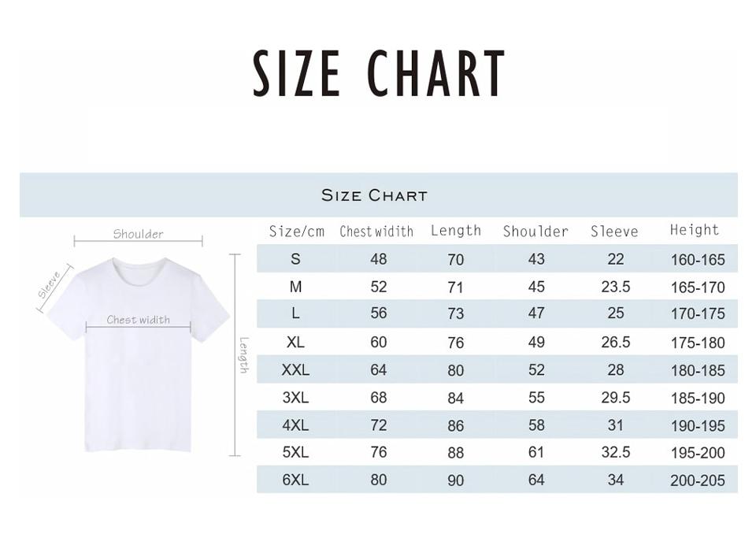The width and height of the screenshot is (756, 560).
Task: Click the Height column header
Action: (695, 230)
